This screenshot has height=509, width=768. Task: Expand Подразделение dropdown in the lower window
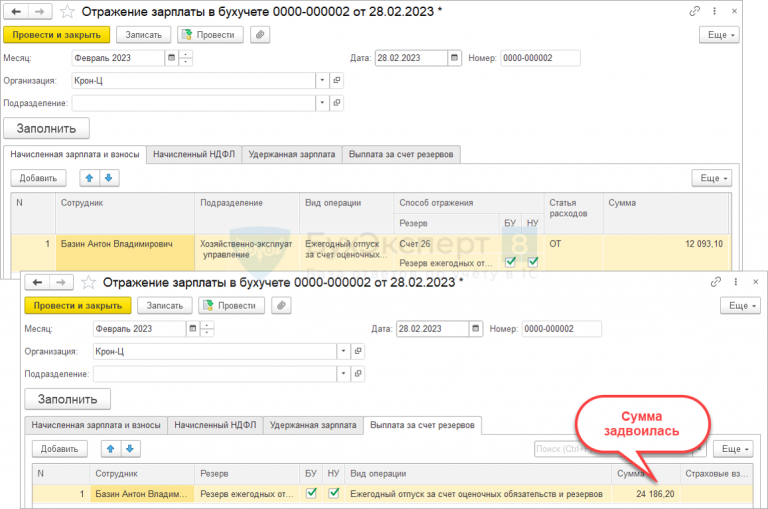click(344, 374)
